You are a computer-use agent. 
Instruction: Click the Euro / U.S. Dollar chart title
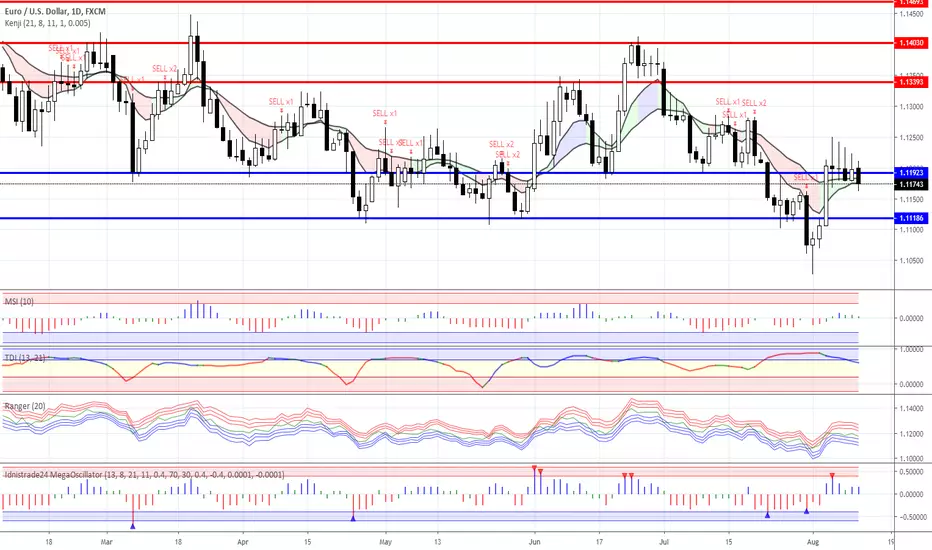click(55, 11)
